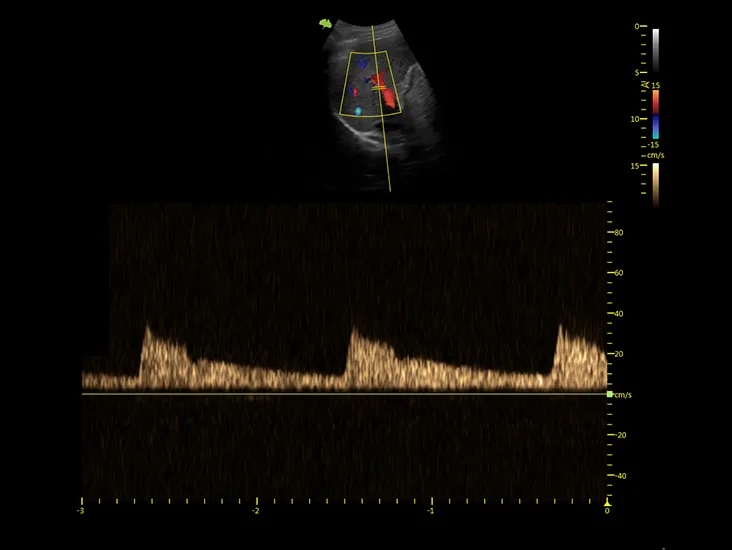The height and width of the screenshot is (550, 732).
Task: Click the green baseline marker square beside cm/s
Action: (609, 395)
